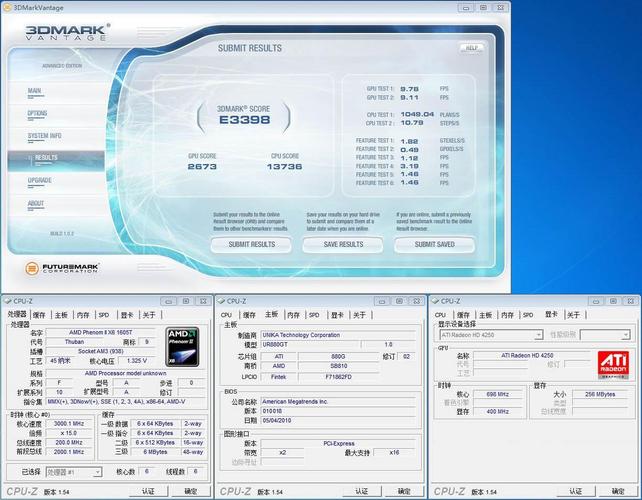Click title icon of CPU-Z mainboard window
The height and width of the screenshot is (500, 642).
(222, 301)
